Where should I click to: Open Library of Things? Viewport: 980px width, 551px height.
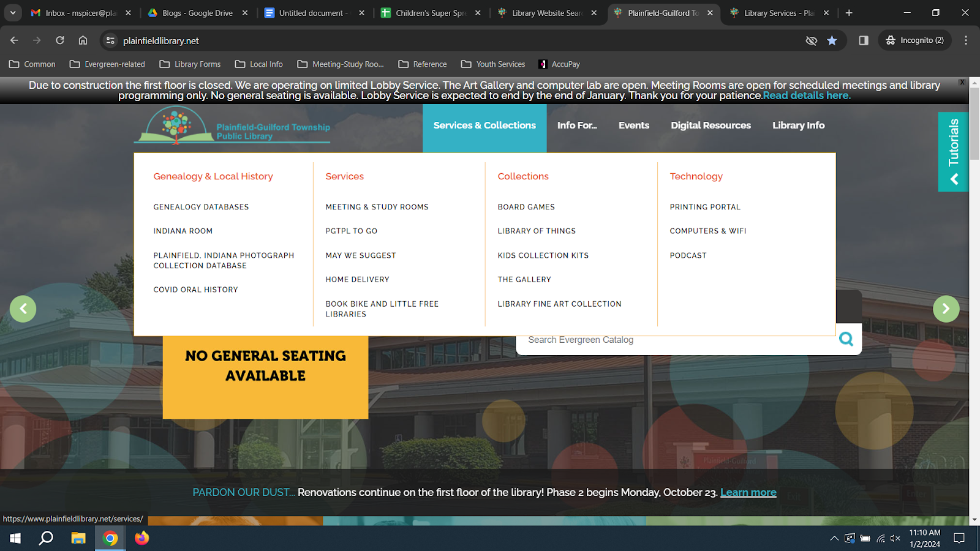click(x=537, y=231)
